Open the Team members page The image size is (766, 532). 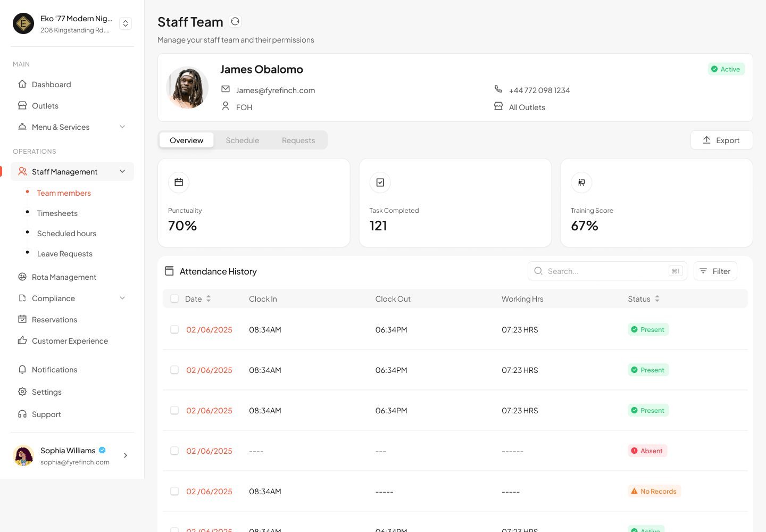click(x=64, y=193)
